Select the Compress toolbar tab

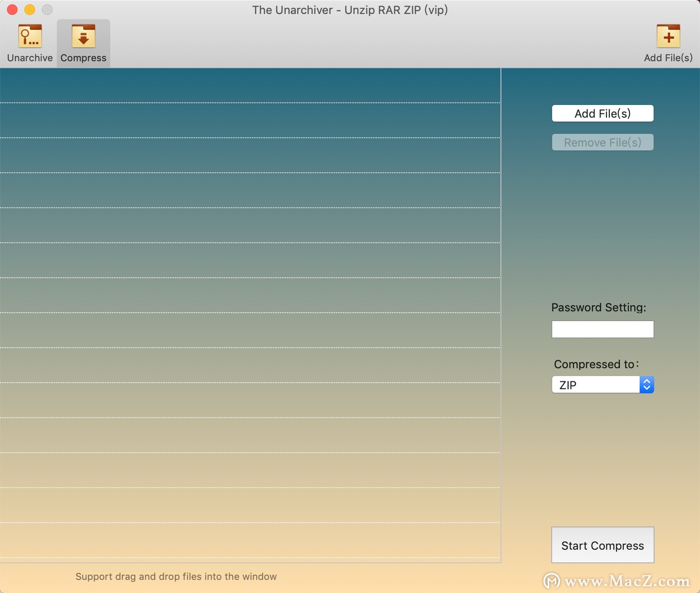84,43
